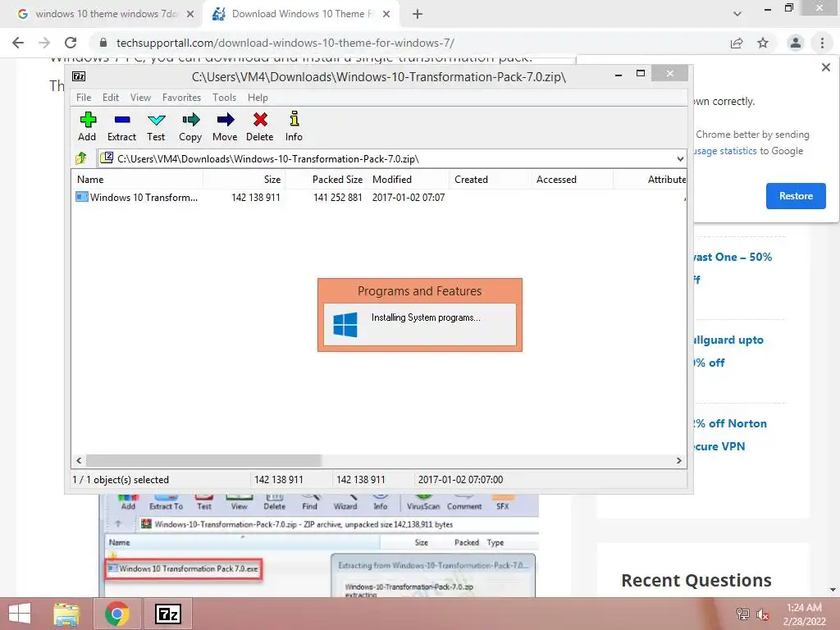Open the Avast One – 50% link

point(733,267)
